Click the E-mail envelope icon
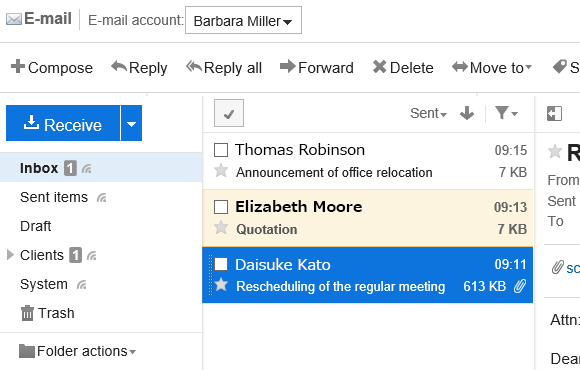580x370 pixels. tap(14, 19)
